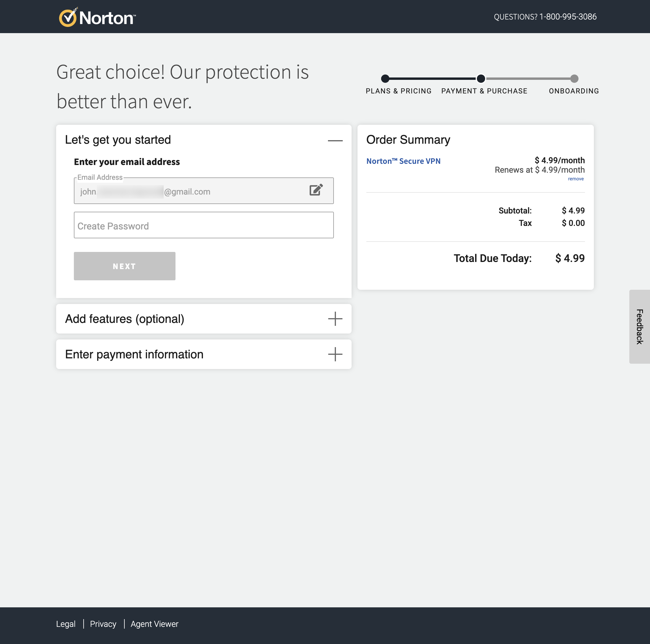Screen dimensions: 650x644
Task: Click the plus icon on Enter payment information
Action: click(x=335, y=354)
